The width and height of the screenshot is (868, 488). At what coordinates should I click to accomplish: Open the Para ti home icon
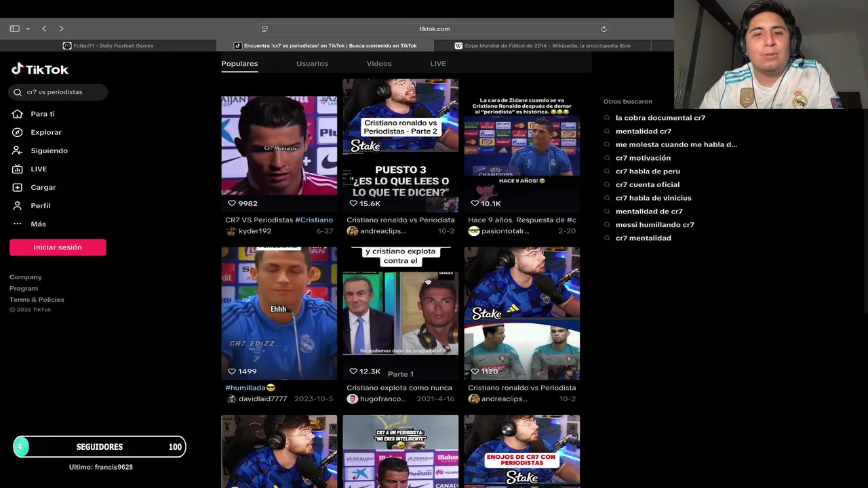click(18, 114)
